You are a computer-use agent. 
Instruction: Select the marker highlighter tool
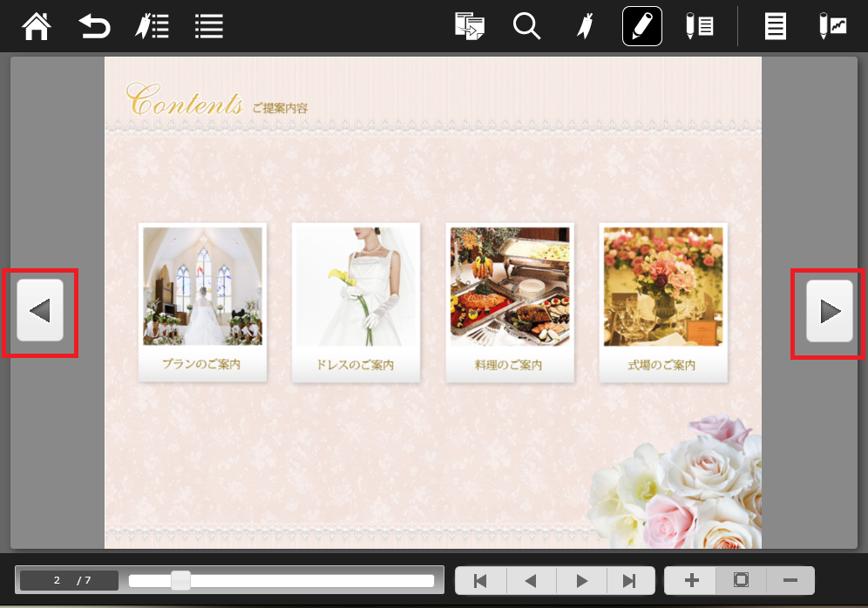[584, 26]
